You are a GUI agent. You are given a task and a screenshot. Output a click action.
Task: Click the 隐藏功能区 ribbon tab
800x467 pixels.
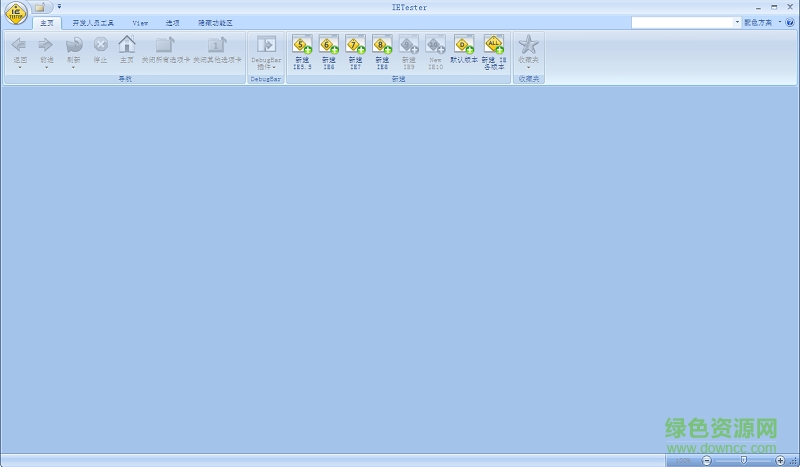click(215, 23)
